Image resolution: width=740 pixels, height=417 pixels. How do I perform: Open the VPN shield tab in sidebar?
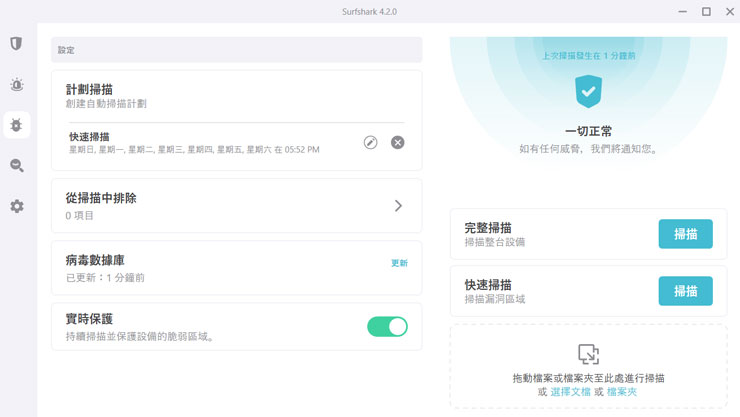tap(16, 44)
